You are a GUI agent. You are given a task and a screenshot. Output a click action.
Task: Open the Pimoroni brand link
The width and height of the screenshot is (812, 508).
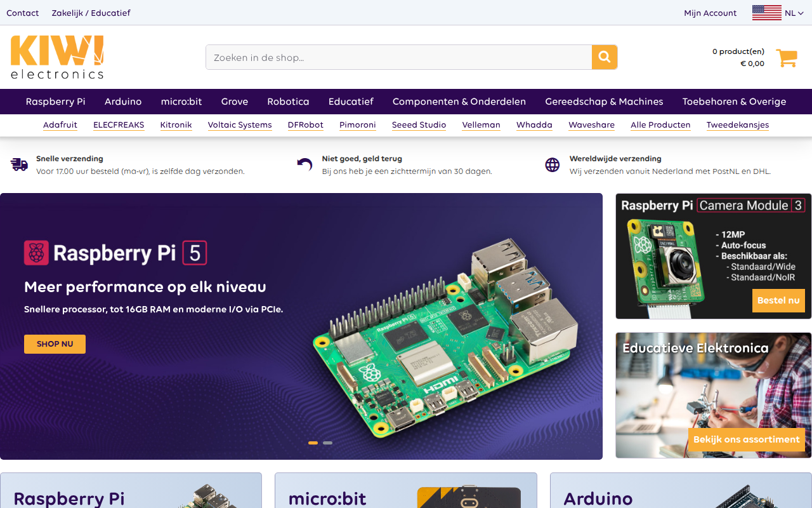click(x=358, y=125)
